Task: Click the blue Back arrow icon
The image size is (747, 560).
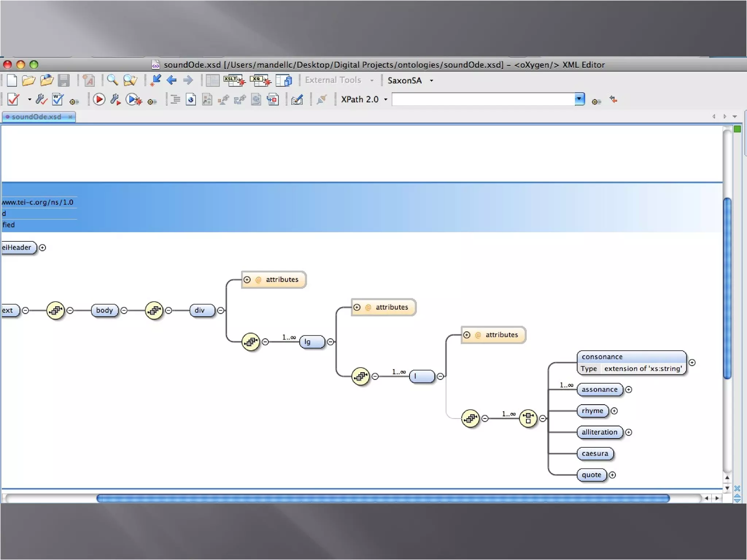Action: 171,80
